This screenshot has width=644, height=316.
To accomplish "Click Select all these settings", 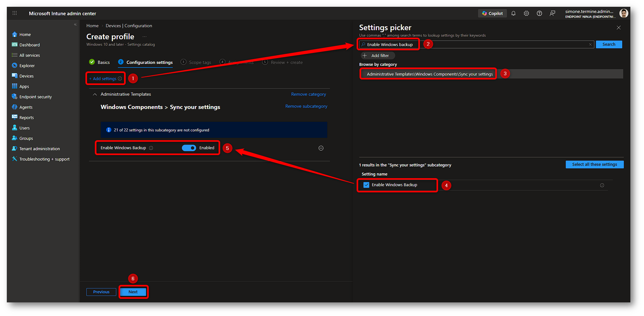I will [595, 164].
